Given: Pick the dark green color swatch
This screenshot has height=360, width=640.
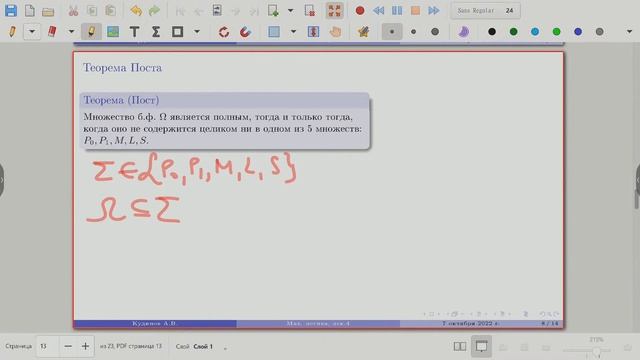Looking at the screenshot, I should click(x=513, y=32).
